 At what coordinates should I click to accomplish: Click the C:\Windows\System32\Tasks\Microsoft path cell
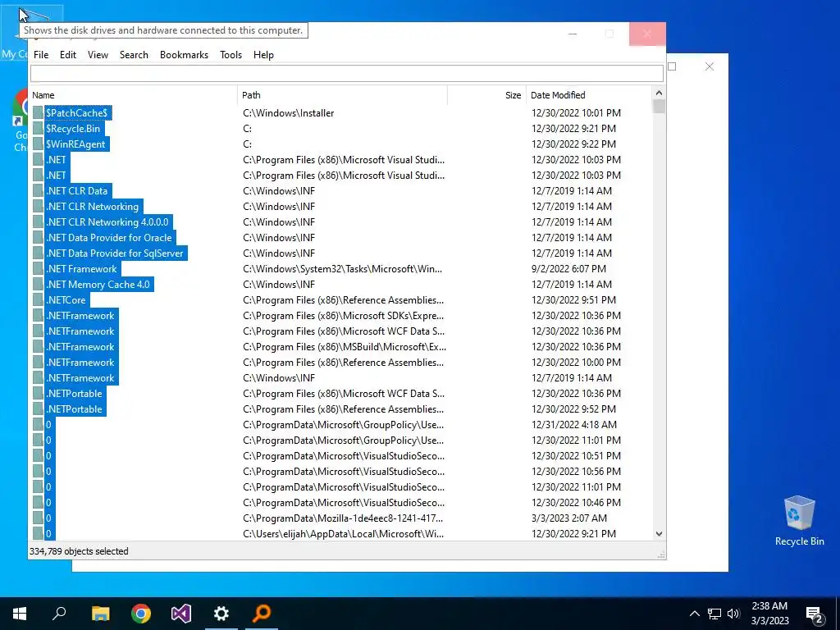click(342, 268)
